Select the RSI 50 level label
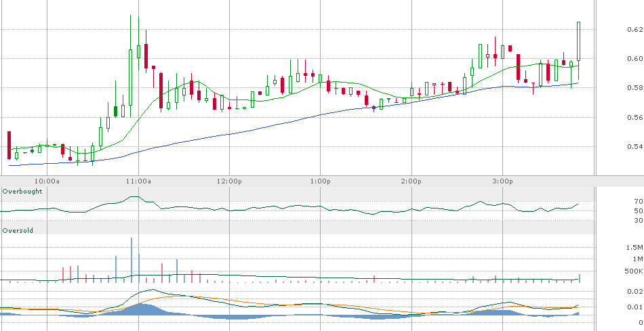Image resolution: width=644 pixels, height=331 pixels. [x=639, y=211]
